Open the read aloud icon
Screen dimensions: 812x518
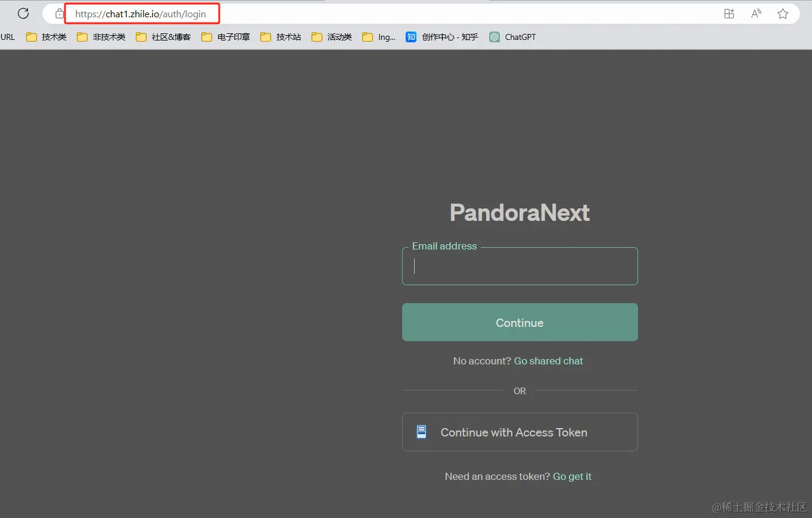pyautogui.click(x=756, y=14)
